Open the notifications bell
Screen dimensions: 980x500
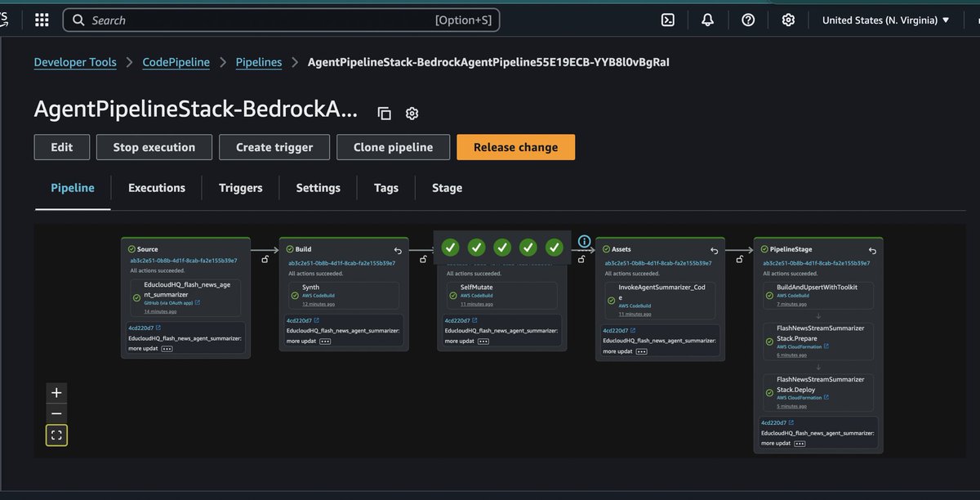pyautogui.click(x=707, y=19)
